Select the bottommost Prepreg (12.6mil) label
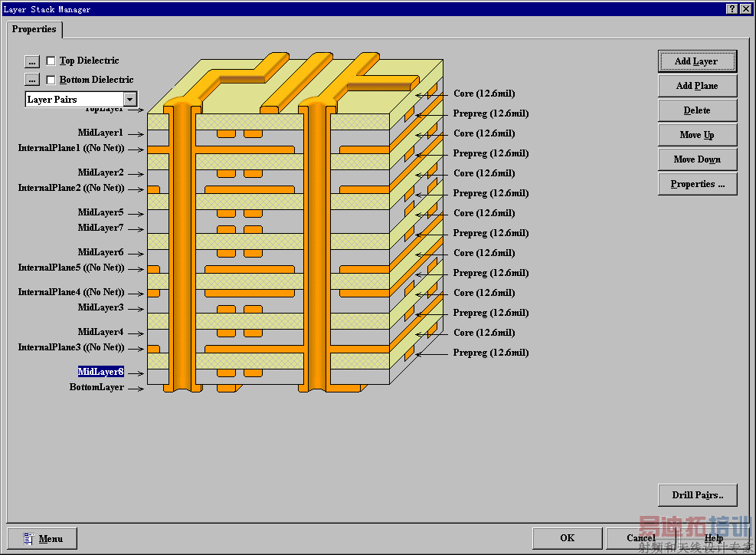 coord(491,353)
